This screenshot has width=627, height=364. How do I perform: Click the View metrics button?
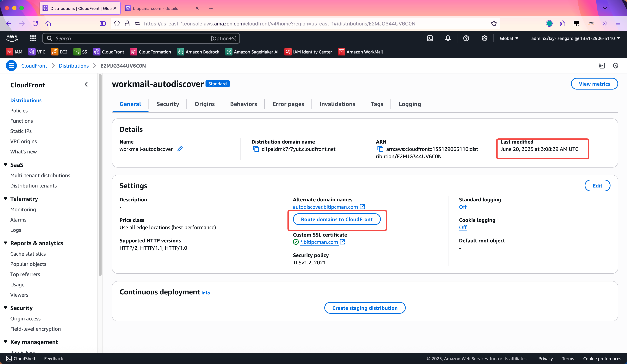[594, 84]
